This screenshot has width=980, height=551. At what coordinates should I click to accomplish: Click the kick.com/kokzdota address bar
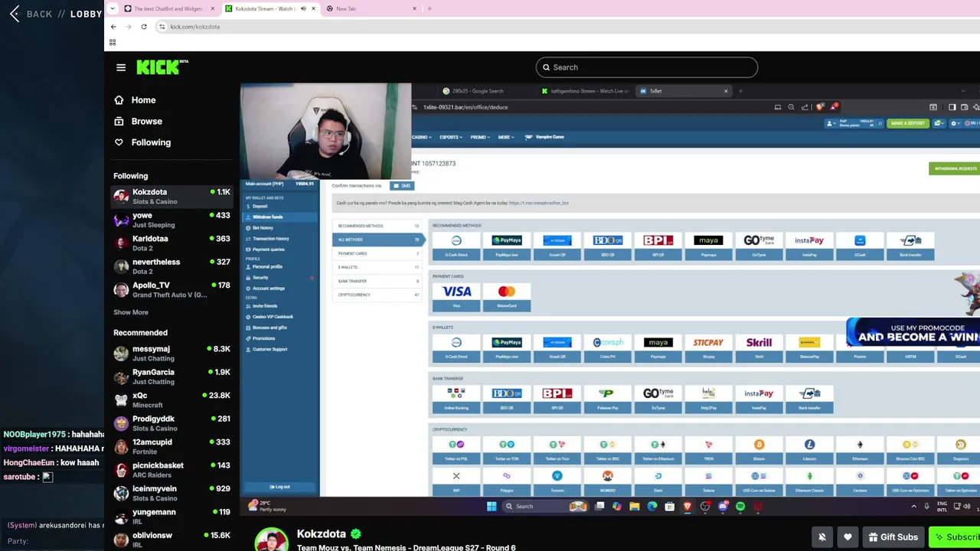pos(194,27)
